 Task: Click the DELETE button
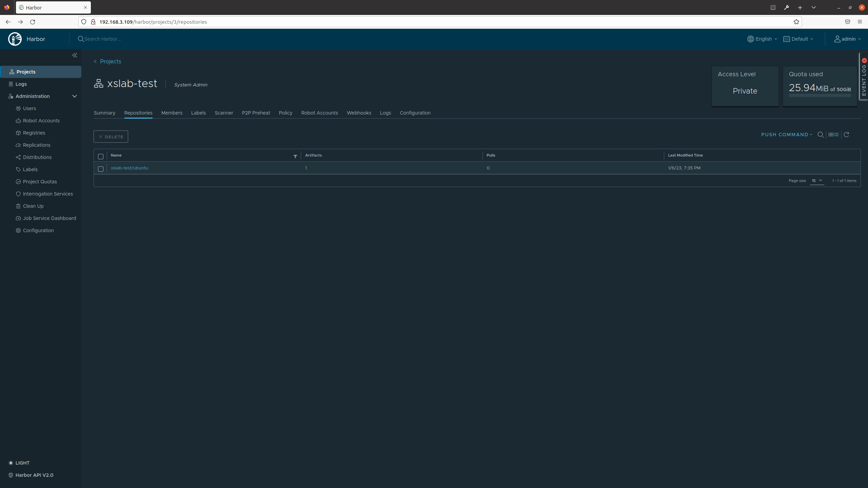pyautogui.click(x=111, y=137)
